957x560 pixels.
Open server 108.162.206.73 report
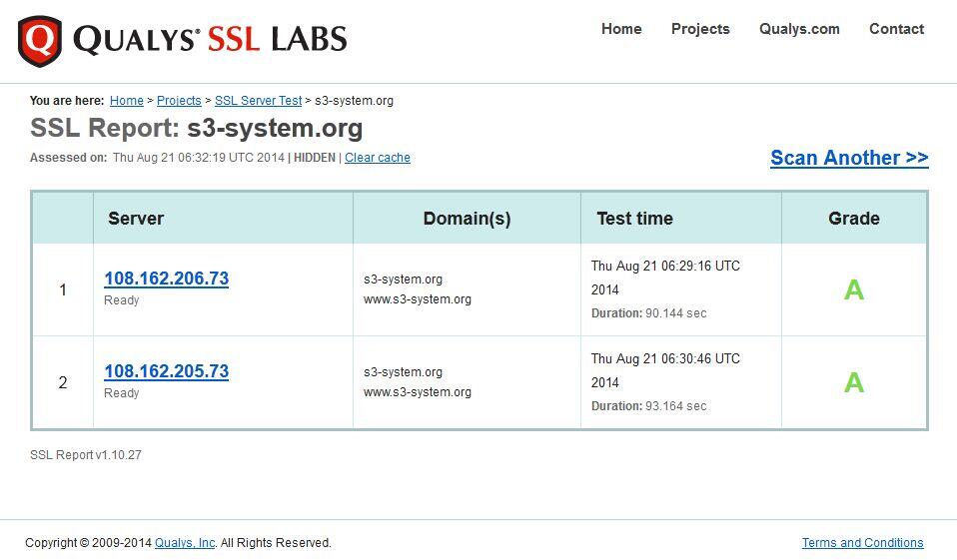(x=166, y=279)
